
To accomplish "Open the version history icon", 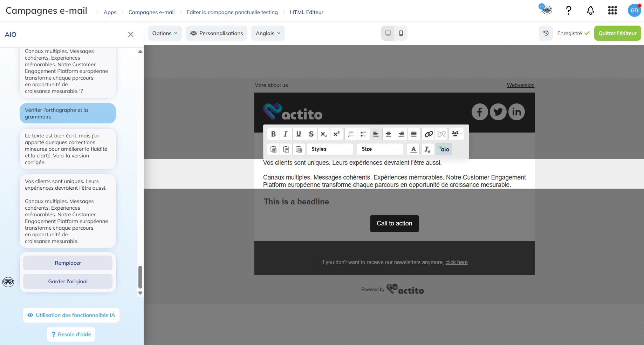I will (546, 33).
